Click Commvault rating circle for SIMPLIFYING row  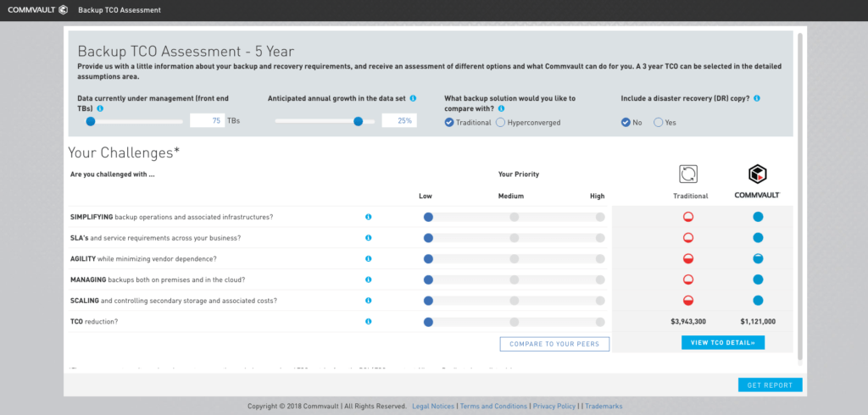click(x=758, y=217)
